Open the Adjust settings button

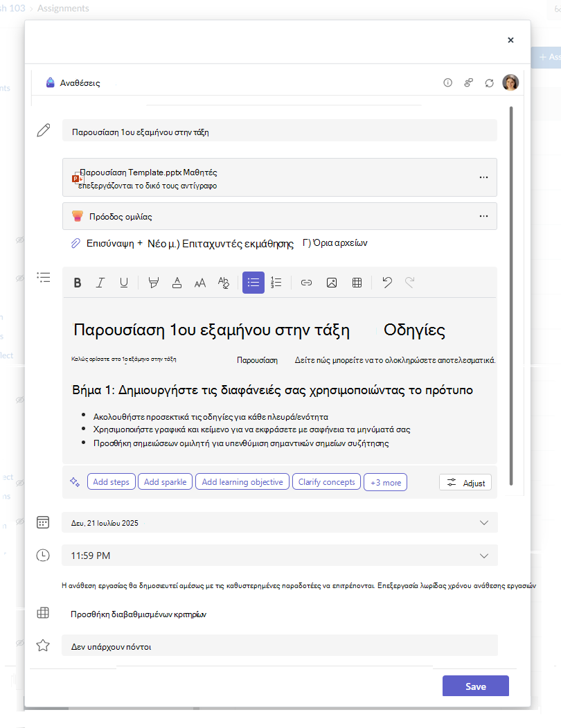click(x=465, y=483)
